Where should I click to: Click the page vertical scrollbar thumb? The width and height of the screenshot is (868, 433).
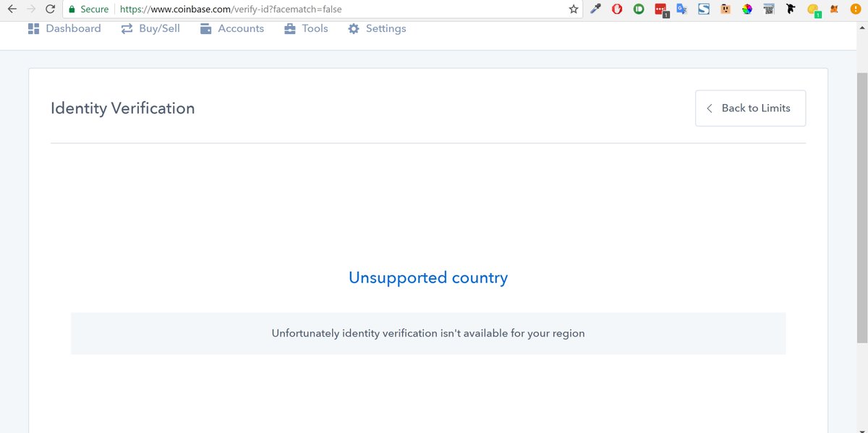(861, 207)
